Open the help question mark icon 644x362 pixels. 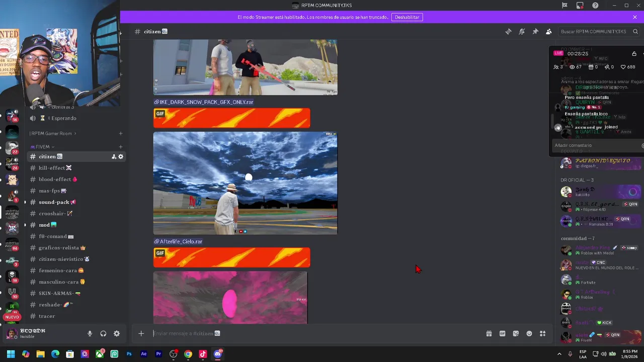click(595, 6)
